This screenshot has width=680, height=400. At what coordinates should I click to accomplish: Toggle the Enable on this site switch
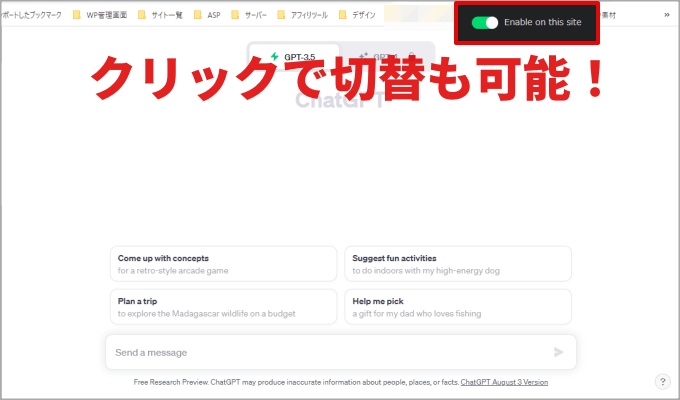[x=484, y=23]
